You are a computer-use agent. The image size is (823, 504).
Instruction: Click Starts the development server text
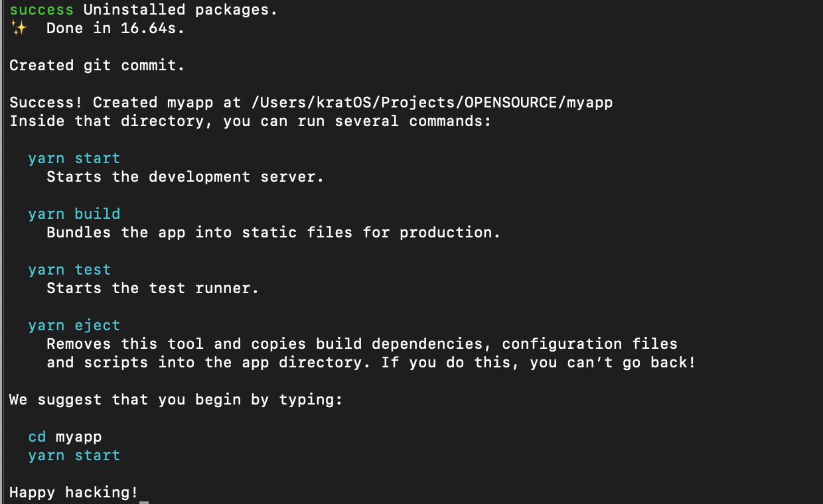pyautogui.click(x=185, y=177)
